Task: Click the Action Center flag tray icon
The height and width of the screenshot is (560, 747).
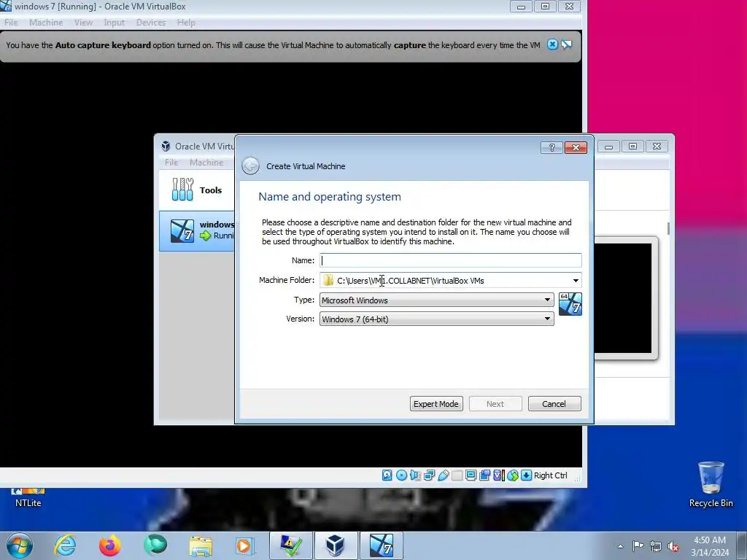Action: point(638,546)
